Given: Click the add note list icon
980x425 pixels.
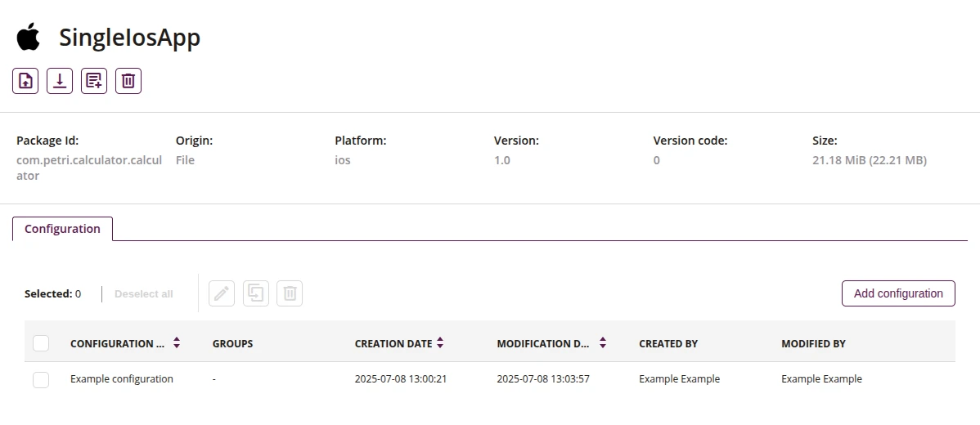Looking at the screenshot, I should pyautogui.click(x=94, y=81).
